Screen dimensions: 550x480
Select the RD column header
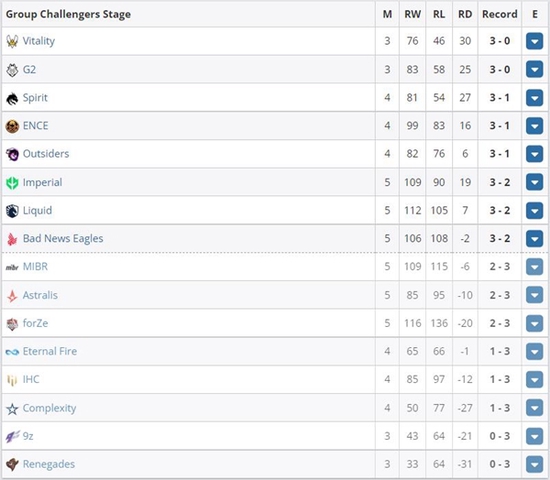point(465,14)
